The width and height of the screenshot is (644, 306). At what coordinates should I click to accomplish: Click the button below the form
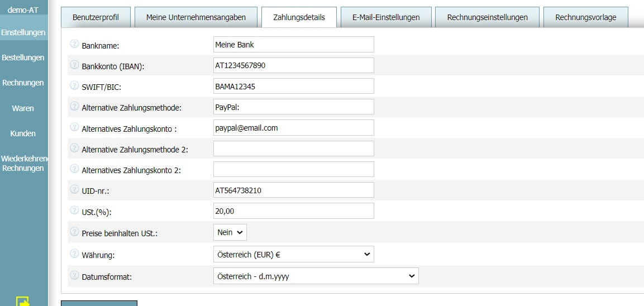pyautogui.click(x=99, y=303)
